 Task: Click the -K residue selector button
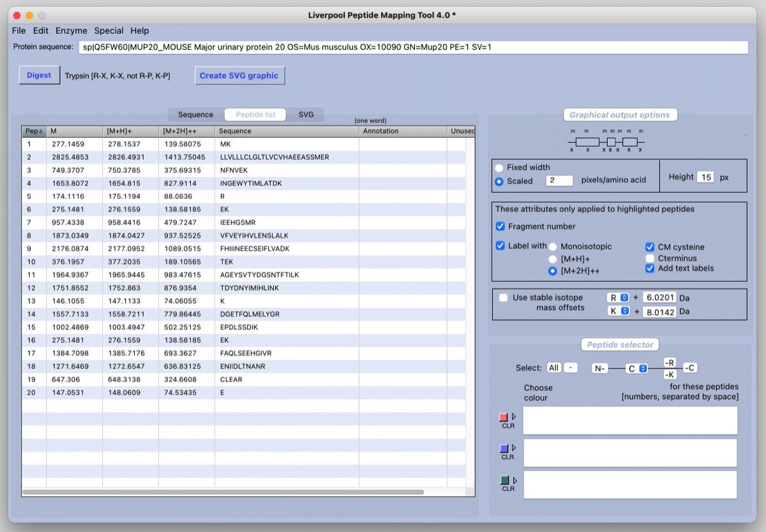[x=670, y=374]
